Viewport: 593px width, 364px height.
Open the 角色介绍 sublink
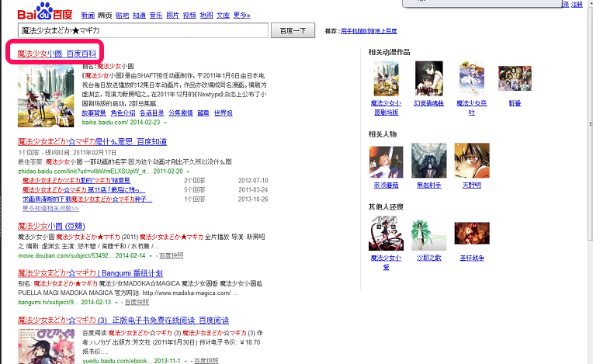123,113
